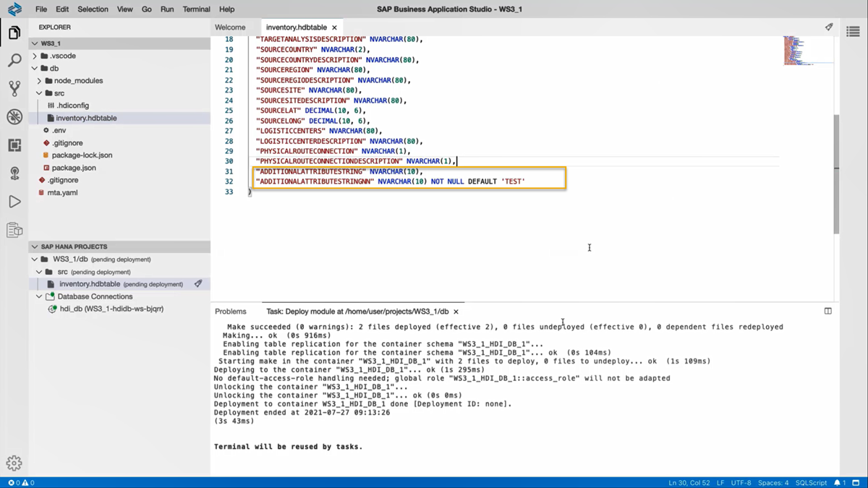
Task: Open the Help menu
Action: click(226, 9)
